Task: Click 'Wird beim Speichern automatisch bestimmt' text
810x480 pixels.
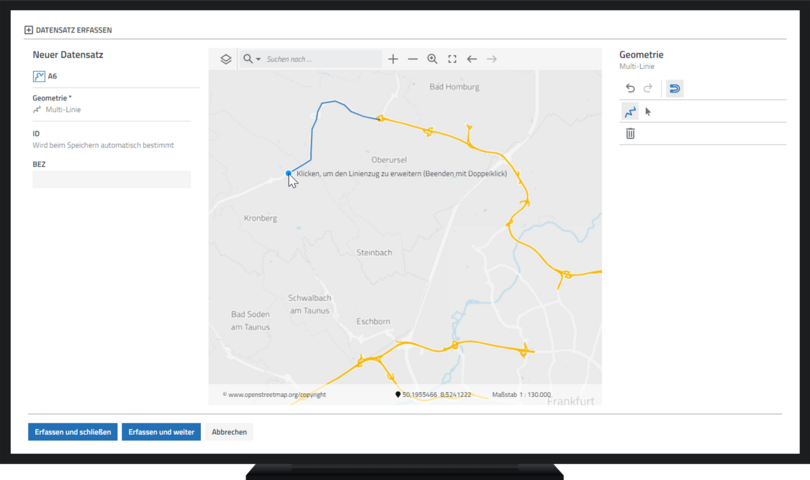Action: coord(103,146)
